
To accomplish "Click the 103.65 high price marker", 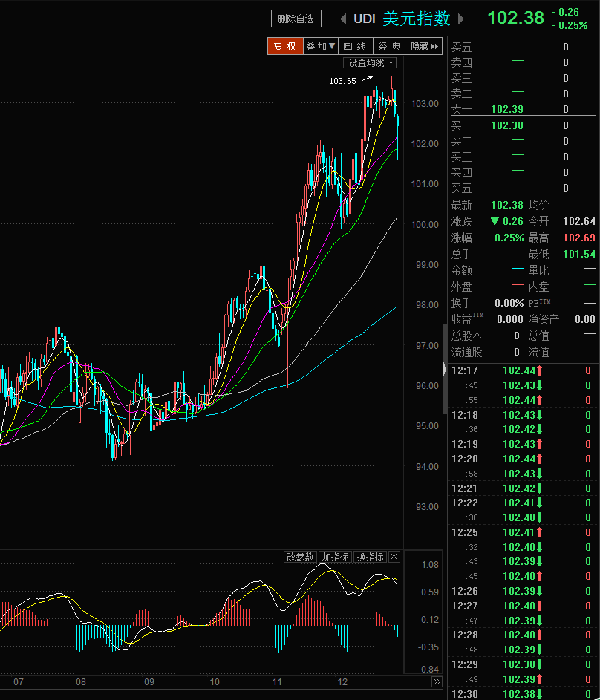I will [x=342, y=81].
